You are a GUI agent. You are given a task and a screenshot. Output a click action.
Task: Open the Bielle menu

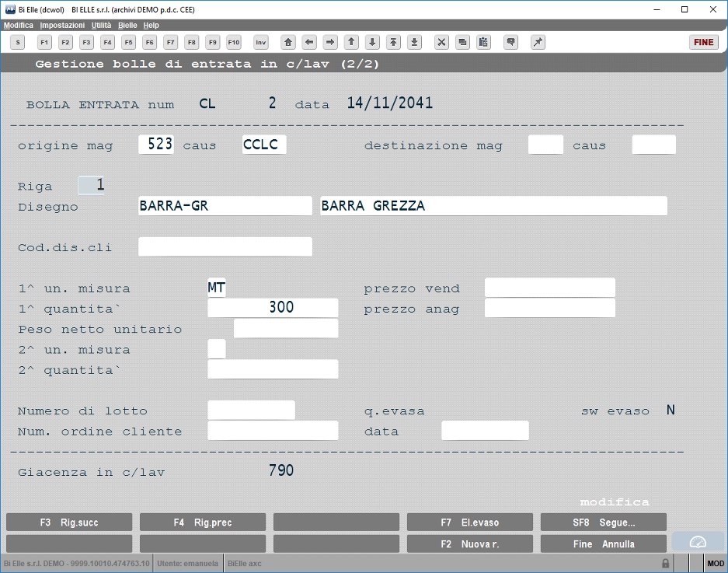tap(127, 25)
